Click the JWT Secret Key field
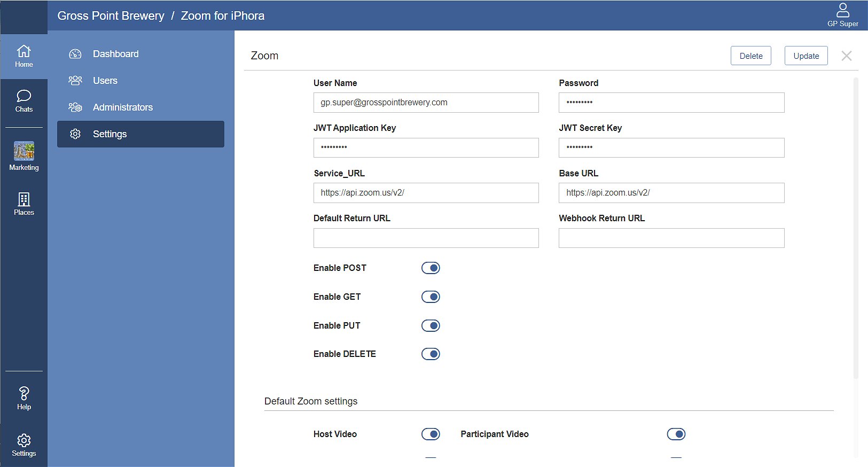Viewport: 868px width, 467px height. (x=671, y=147)
